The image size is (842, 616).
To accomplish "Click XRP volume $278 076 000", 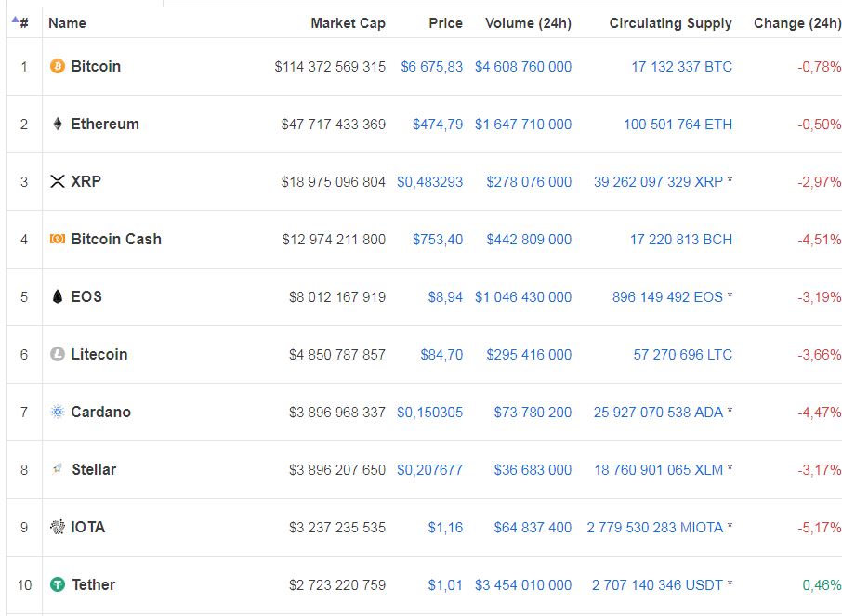I will coord(529,182).
